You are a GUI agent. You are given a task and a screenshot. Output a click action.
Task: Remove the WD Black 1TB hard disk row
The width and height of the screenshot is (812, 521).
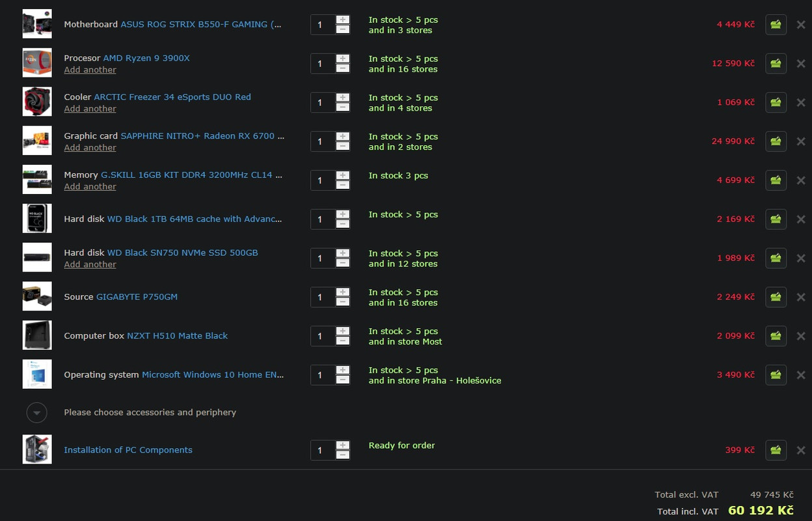coord(801,219)
